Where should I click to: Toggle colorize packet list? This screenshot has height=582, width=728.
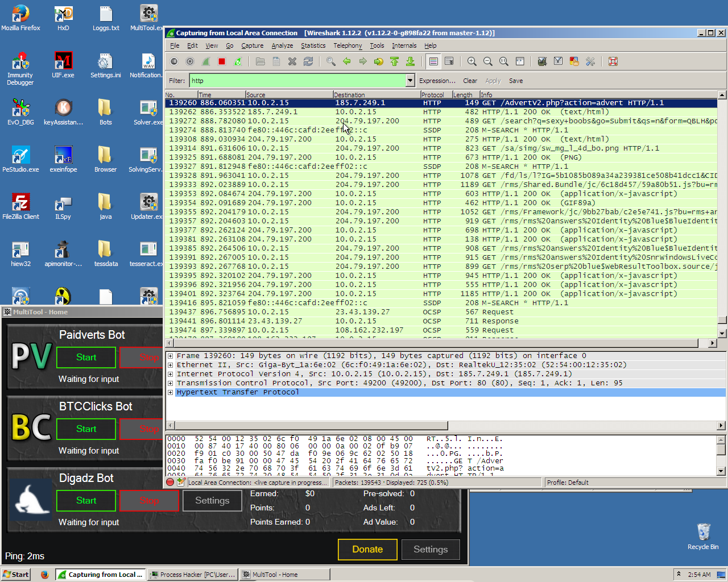(x=433, y=61)
